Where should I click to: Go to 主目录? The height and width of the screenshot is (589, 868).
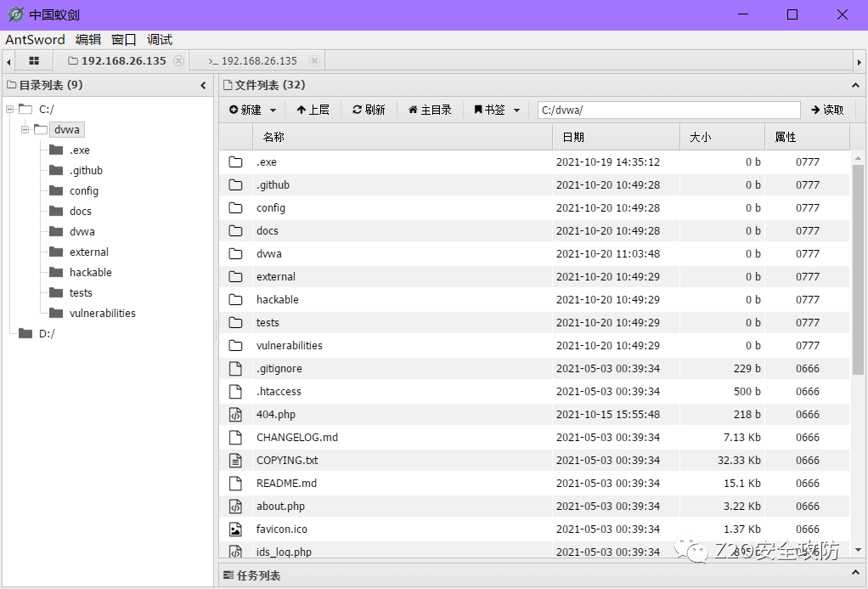(x=430, y=110)
